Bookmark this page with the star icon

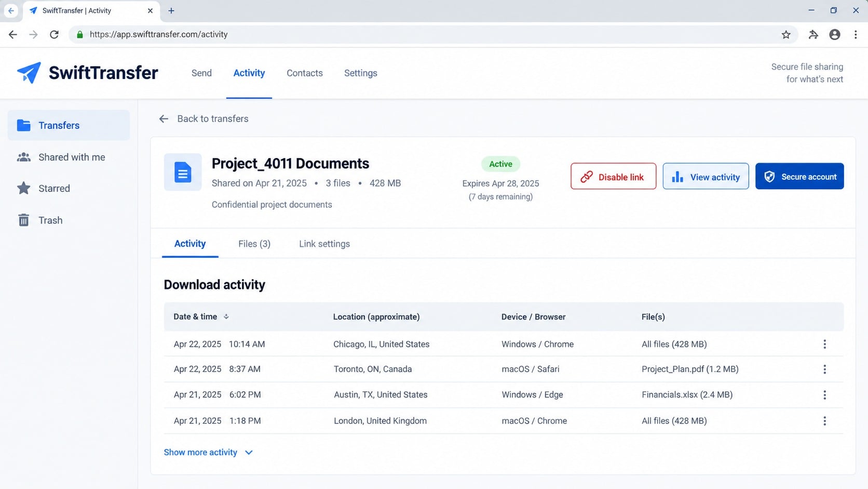pyautogui.click(x=786, y=34)
